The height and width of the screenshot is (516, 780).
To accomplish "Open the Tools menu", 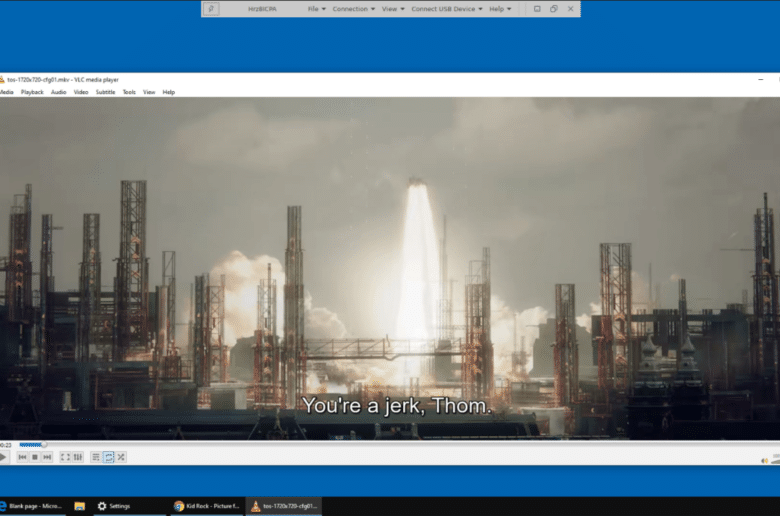I will (129, 92).
